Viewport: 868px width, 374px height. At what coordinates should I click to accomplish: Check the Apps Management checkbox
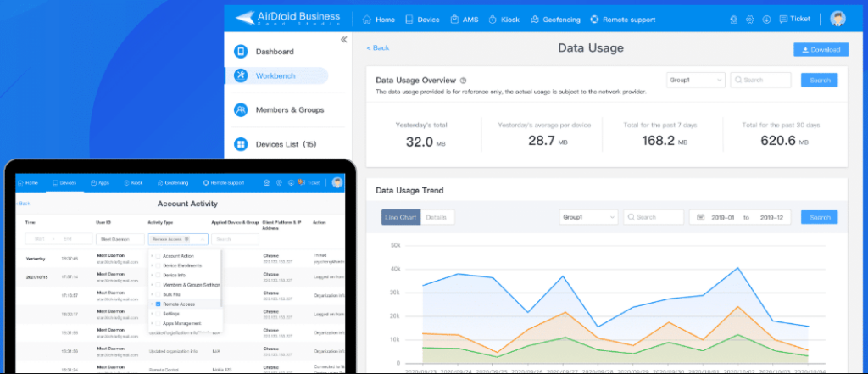(x=159, y=323)
